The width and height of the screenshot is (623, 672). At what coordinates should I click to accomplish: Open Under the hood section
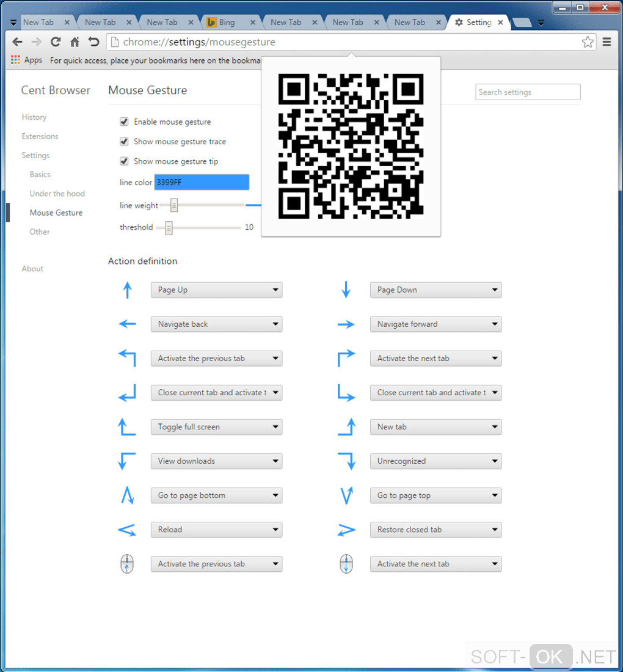pyautogui.click(x=57, y=193)
